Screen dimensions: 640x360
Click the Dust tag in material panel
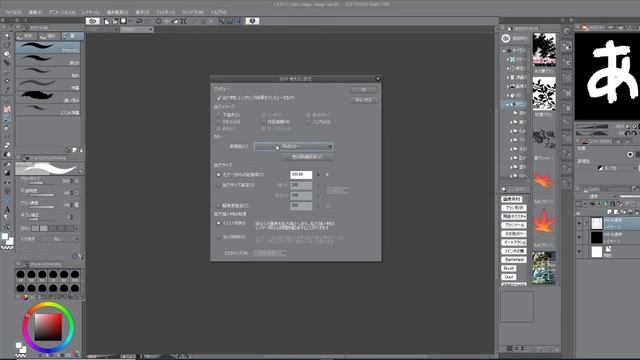508,277
